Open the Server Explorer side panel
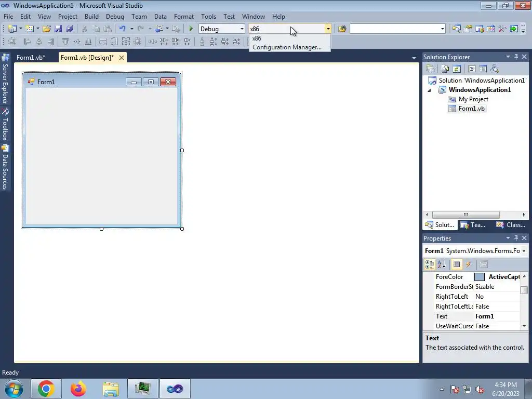Screen dimensions: 532x399 [x=5, y=79]
